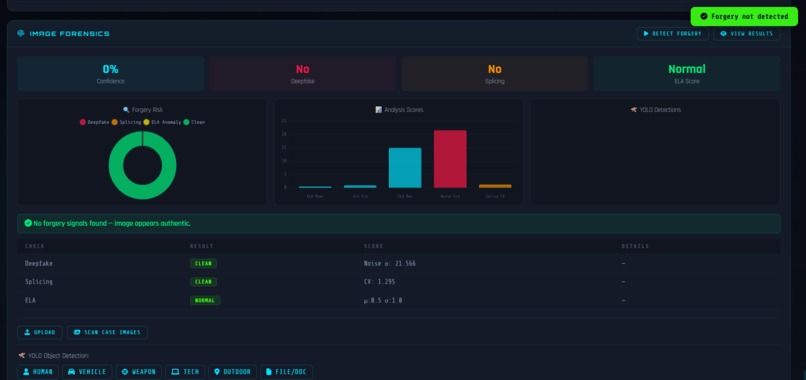Click the Noise σ: 21.566 score
This screenshot has height=380, width=806.
point(390,263)
